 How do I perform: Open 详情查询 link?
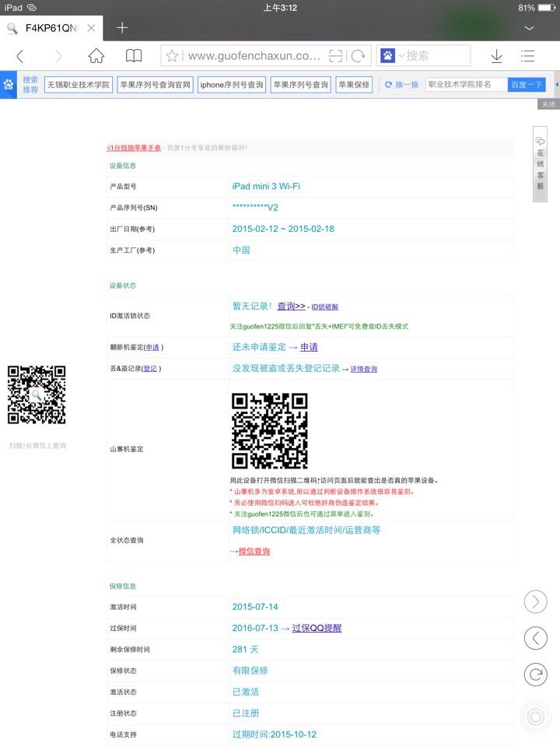[364, 369]
